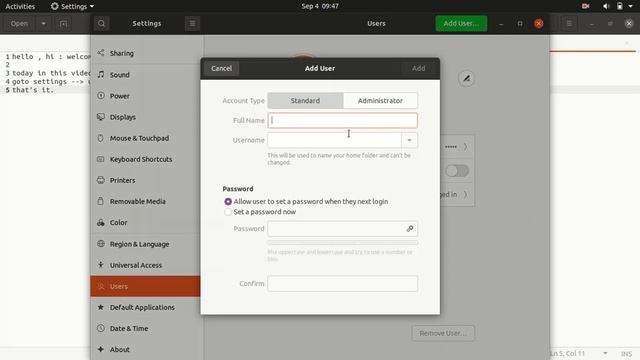Open the Settings hamburger menu
Screen dimensions: 640x360
(x=192, y=24)
